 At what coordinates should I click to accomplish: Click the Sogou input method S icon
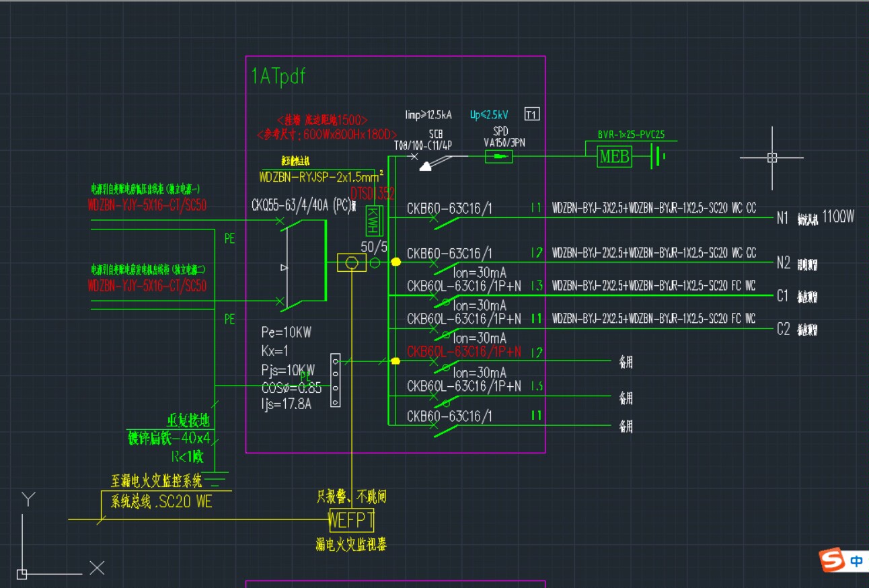833,560
